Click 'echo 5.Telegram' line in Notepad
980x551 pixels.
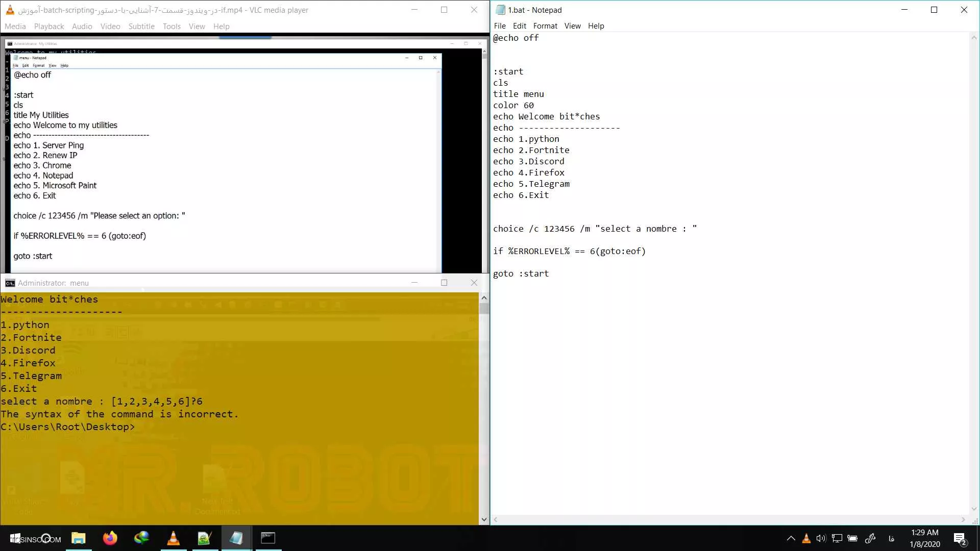click(x=531, y=184)
